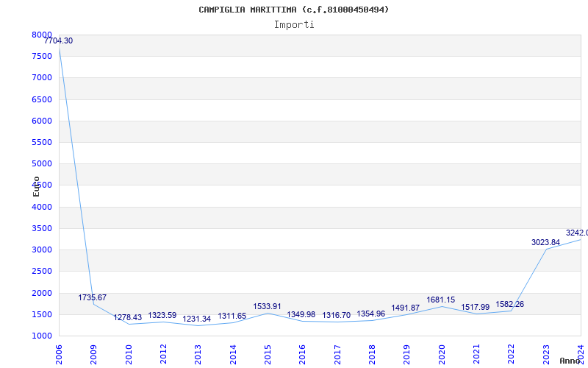This screenshot has width=588, height=368.
Task: Click the 5000 y-axis value
Action: coord(42,163)
